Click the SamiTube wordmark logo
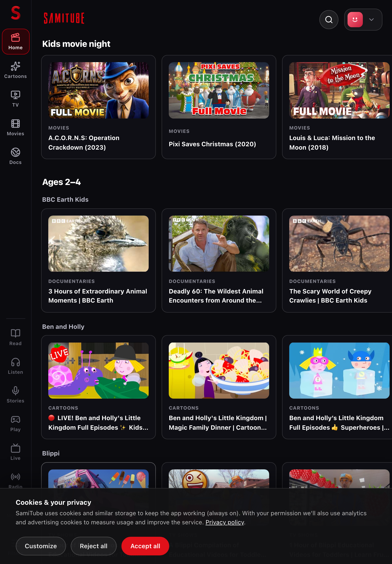The image size is (392, 564). (64, 18)
